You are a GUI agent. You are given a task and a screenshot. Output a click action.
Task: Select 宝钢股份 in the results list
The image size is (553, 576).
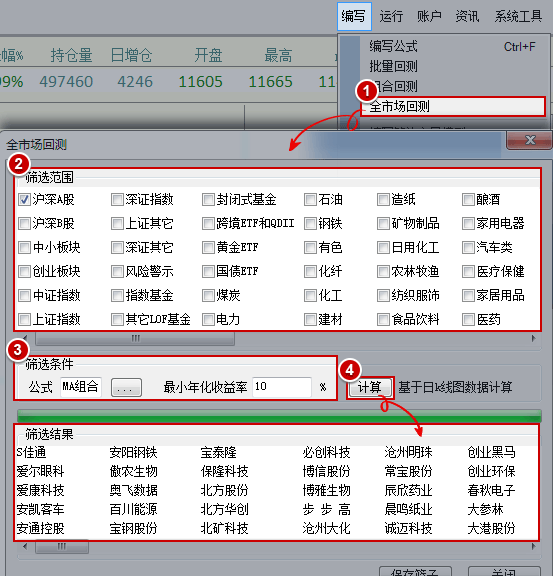(x=133, y=529)
